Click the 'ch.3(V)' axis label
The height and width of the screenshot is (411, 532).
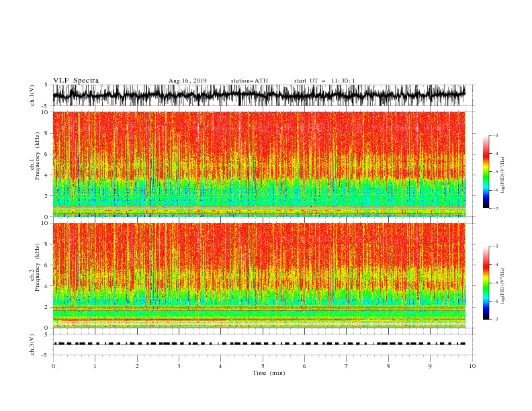(32, 345)
